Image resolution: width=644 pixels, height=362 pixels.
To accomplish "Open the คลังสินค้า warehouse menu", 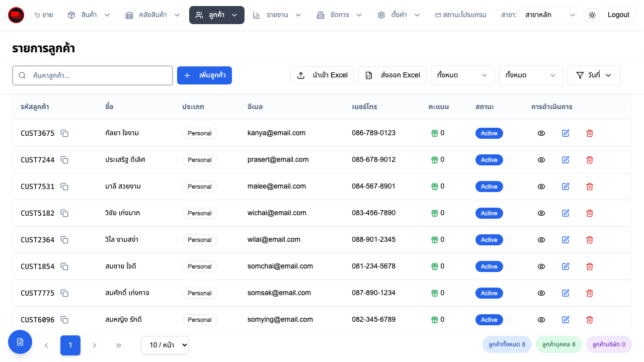I will pos(152,15).
